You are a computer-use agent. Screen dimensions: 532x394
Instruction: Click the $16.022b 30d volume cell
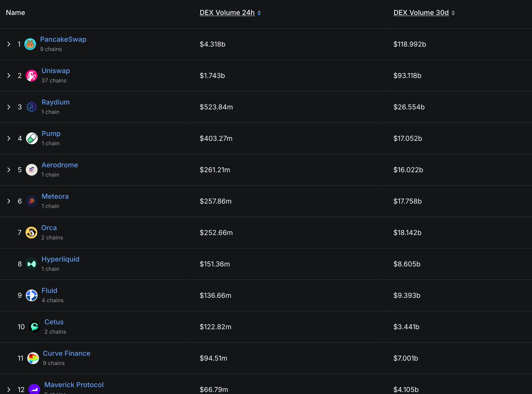tap(408, 170)
